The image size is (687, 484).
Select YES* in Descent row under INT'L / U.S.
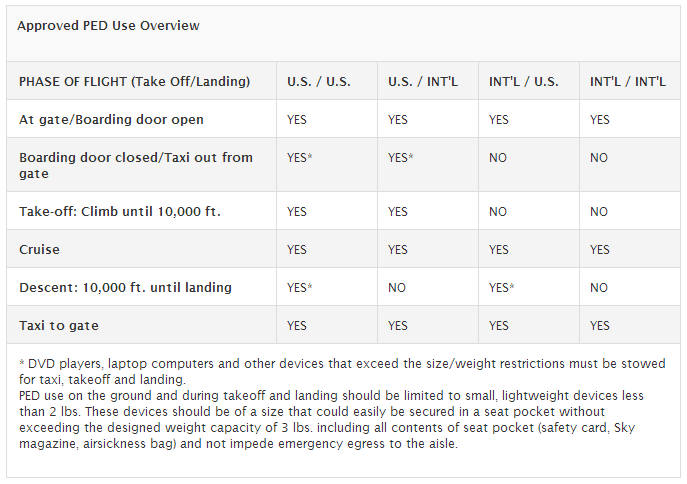pos(502,287)
